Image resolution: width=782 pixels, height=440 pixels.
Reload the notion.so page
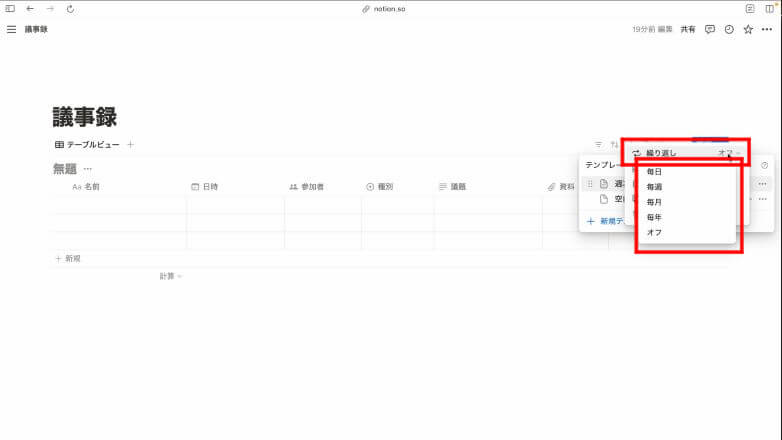pyautogui.click(x=70, y=8)
